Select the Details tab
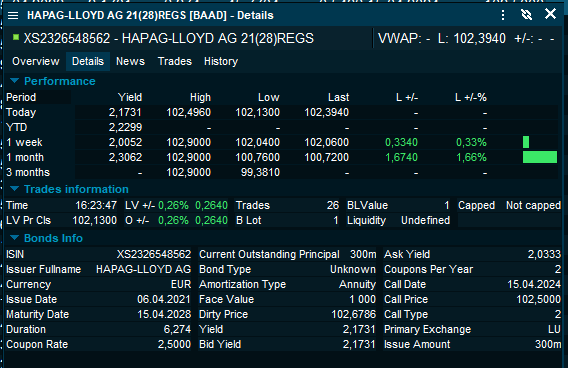Image resolution: width=568 pixels, height=368 pixels. (x=88, y=61)
